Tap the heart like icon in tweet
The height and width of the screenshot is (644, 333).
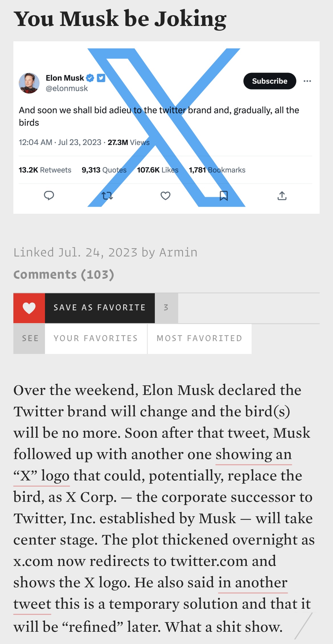pyautogui.click(x=165, y=196)
